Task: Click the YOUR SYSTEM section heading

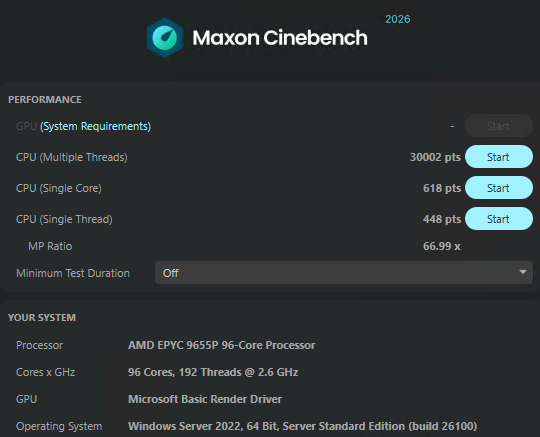Action: [x=42, y=318]
